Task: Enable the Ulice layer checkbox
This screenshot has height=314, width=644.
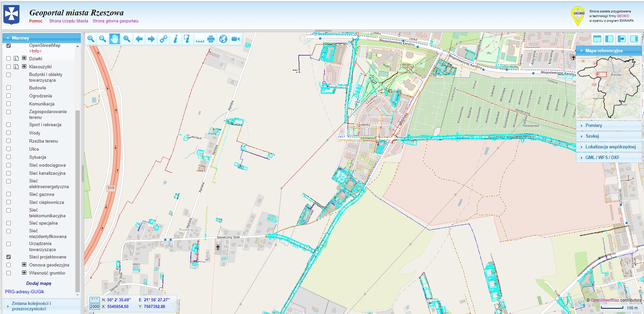Action: [x=9, y=149]
